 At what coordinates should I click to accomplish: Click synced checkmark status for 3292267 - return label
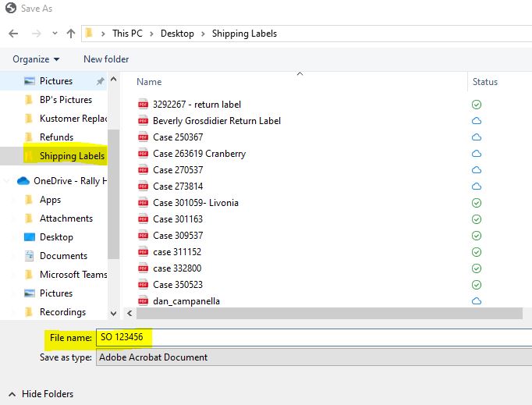click(477, 105)
